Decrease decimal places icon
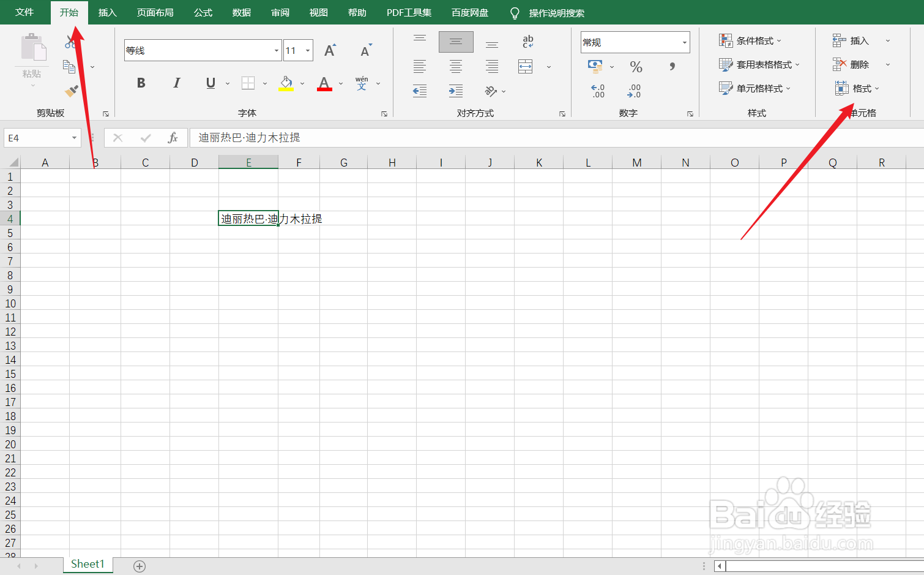924x575 pixels. 634,91
